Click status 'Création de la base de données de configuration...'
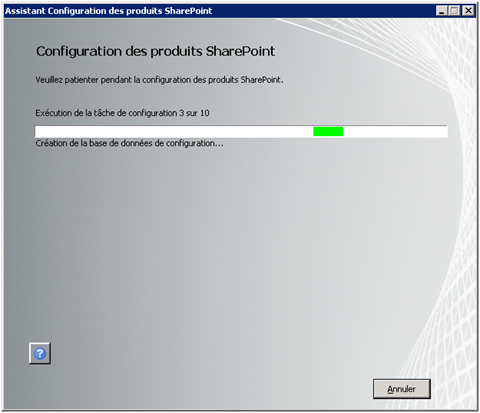The width and height of the screenshot is (480, 413). 129,143
